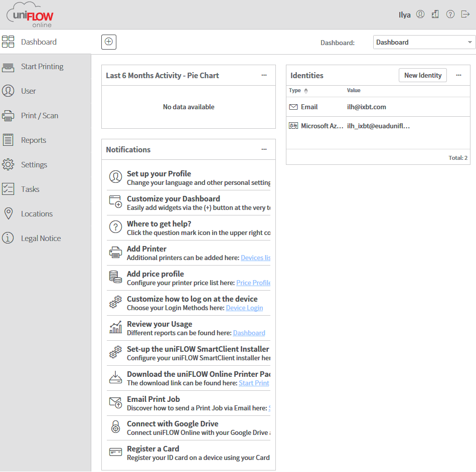476x472 pixels.
Task: Open Notifications widget options menu
Action: pyautogui.click(x=264, y=149)
